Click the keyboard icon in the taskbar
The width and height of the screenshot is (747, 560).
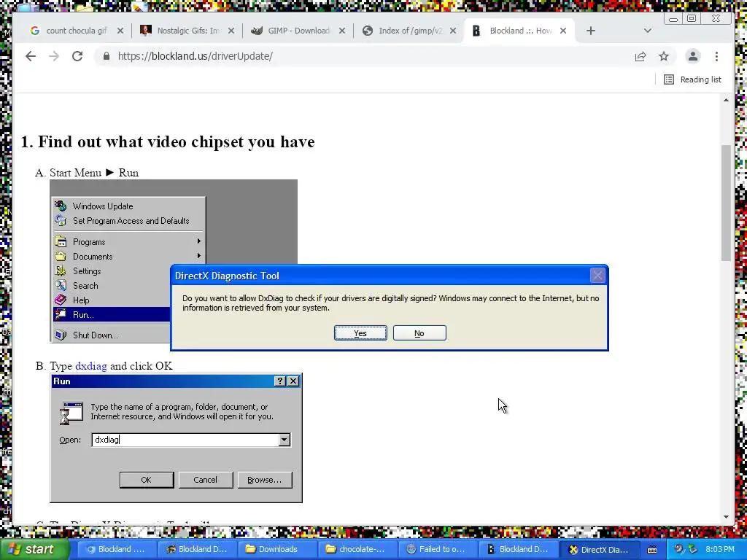[x=652, y=550]
